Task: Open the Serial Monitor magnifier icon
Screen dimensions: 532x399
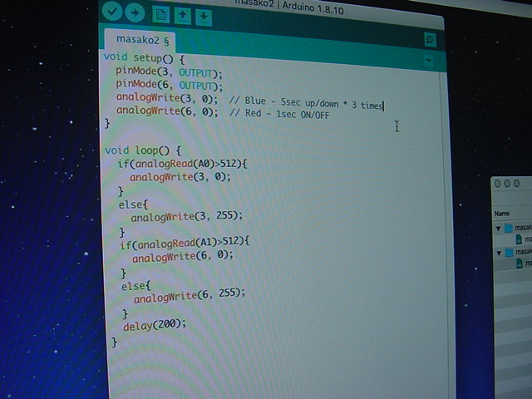Action: point(430,40)
